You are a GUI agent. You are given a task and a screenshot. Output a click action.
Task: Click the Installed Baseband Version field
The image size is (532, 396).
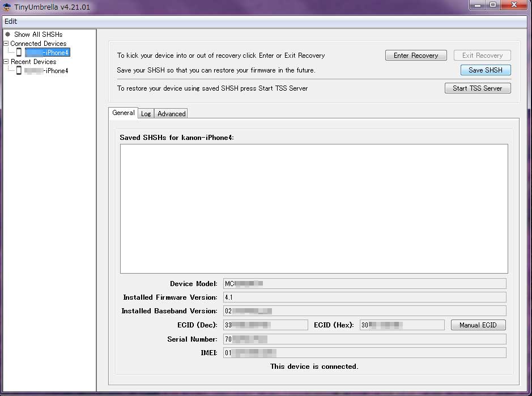[x=364, y=311]
